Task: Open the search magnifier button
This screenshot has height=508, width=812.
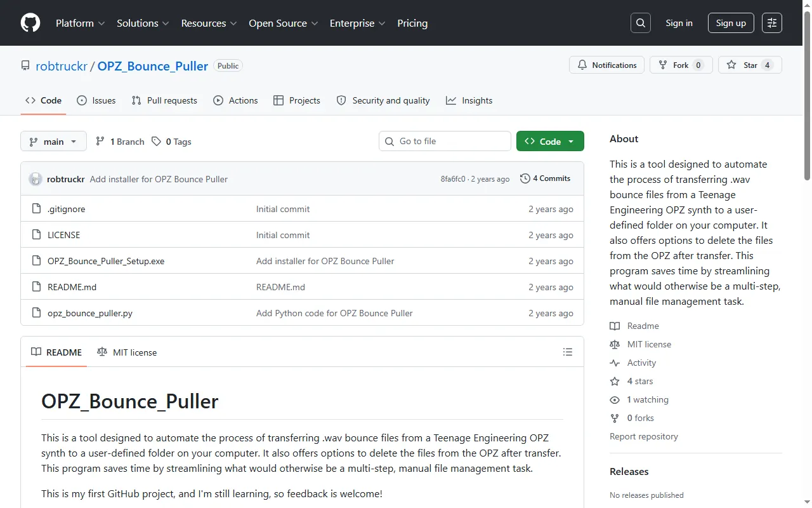Action: coord(641,23)
